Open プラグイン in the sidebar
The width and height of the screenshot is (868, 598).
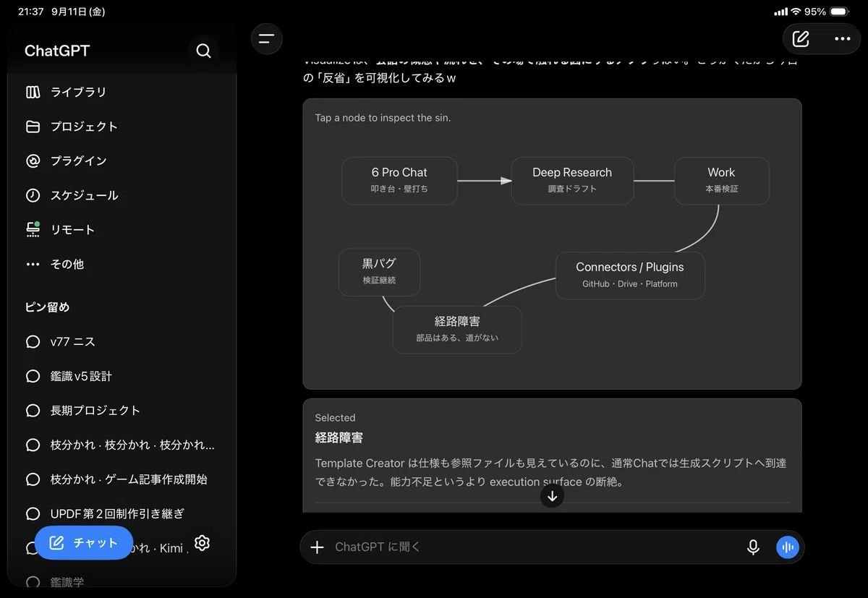122,161
